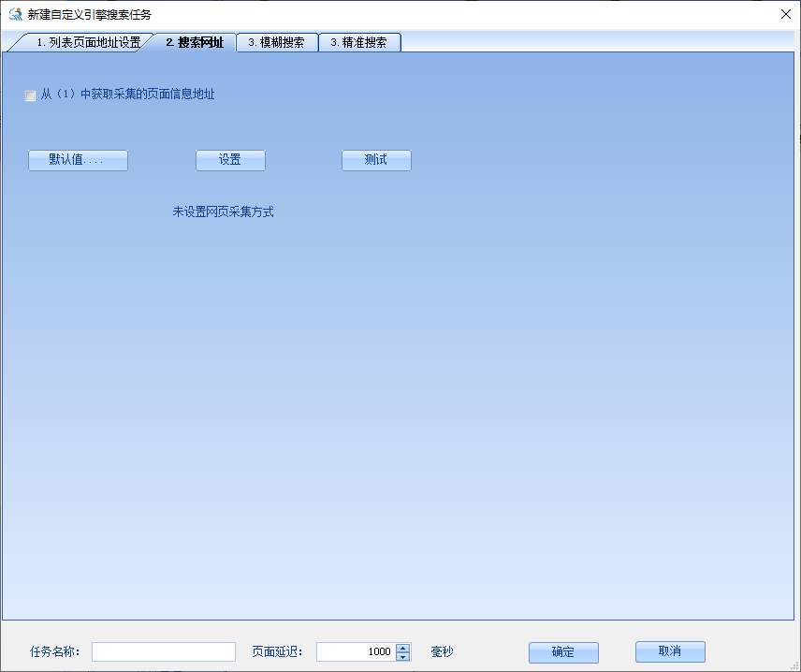This screenshot has width=801, height=672.
Task: Click the search engine icon in title bar
Action: click(15, 14)
